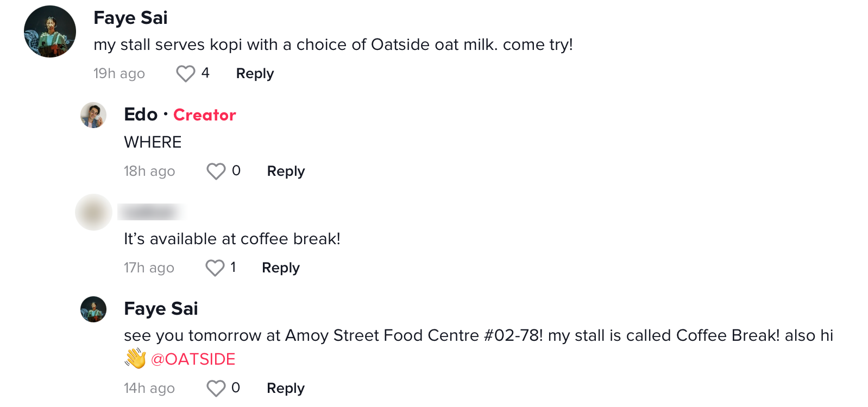The width and height of the screenshot is (868, 407).
Task: Like Faye Sai's oat milk kopi comment
Action: pos(185,73)
